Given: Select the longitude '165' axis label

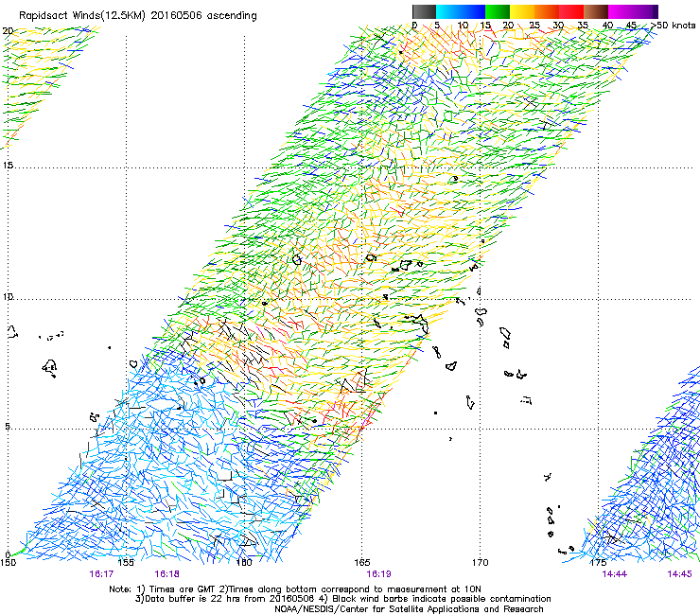Looking at the screenshot, I should coord(362,562).
